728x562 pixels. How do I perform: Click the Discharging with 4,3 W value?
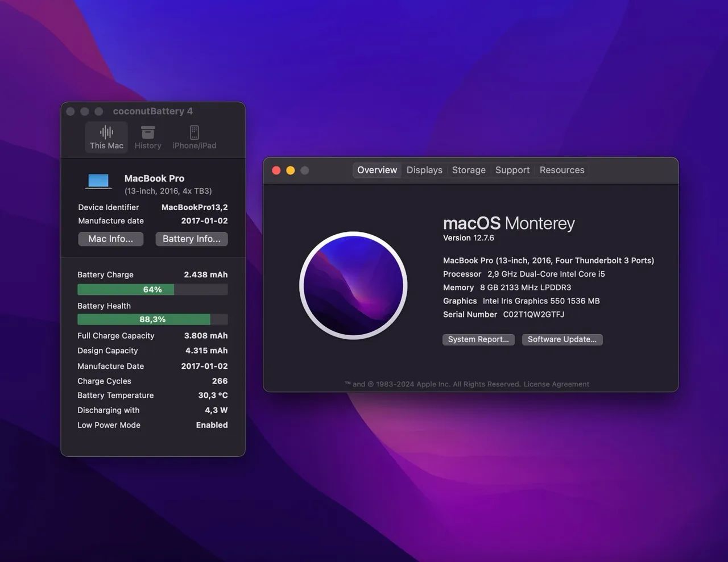[x=216, y=410]
